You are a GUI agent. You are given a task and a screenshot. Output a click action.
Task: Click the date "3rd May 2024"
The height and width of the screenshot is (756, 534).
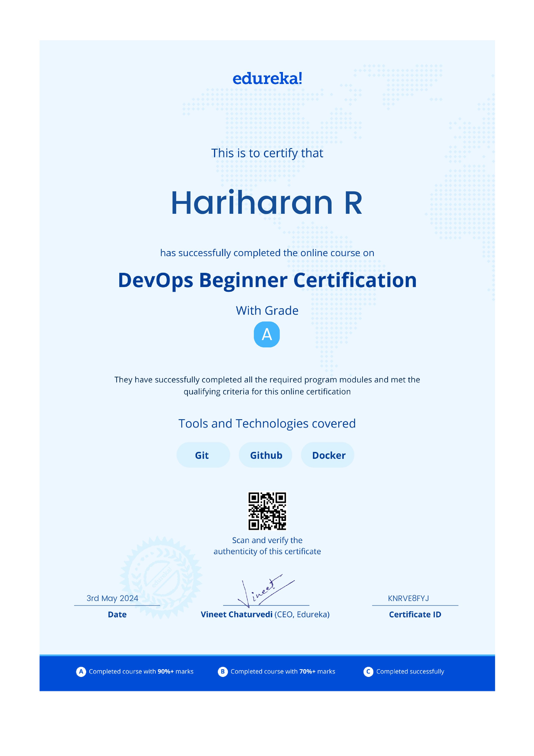(112, 598)
